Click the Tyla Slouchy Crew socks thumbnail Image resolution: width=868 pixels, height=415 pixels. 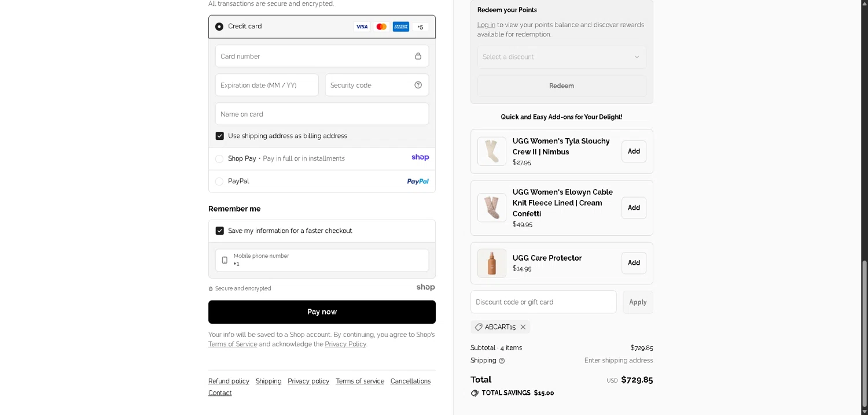pos(492,151)
